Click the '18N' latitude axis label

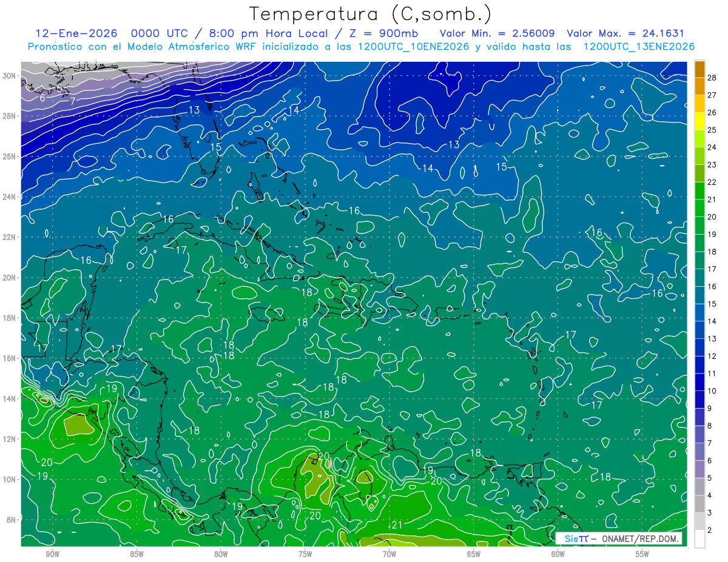pyautogui.click(x=10, y=318)
